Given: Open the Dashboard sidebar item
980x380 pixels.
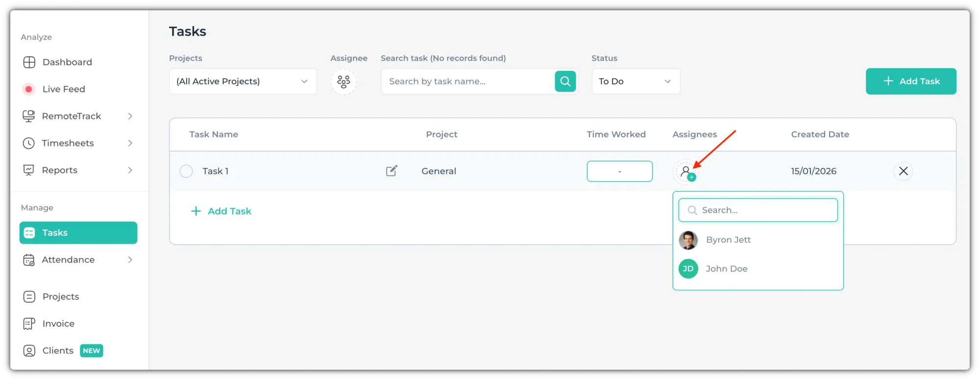Looking at the screenshot, I should pyautogui.click(x=67, y=62).
